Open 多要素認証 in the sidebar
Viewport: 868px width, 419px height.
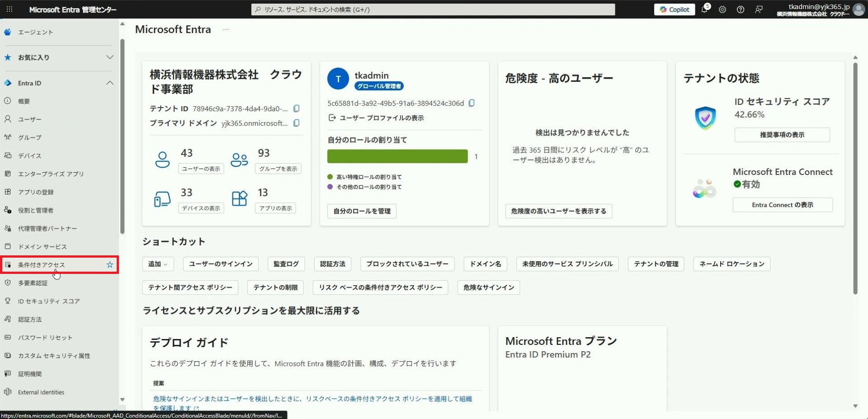[x=33, y=283]
